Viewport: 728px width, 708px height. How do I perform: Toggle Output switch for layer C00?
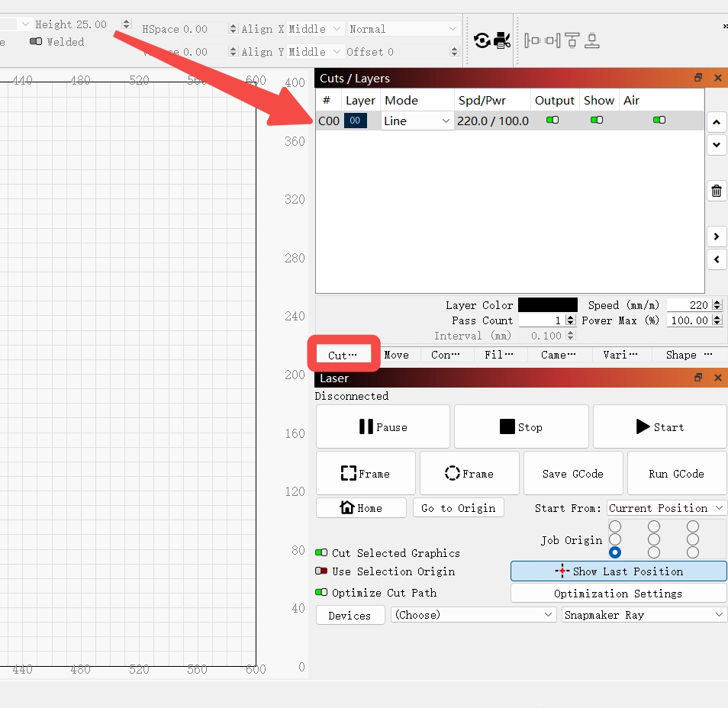point(552,121)
